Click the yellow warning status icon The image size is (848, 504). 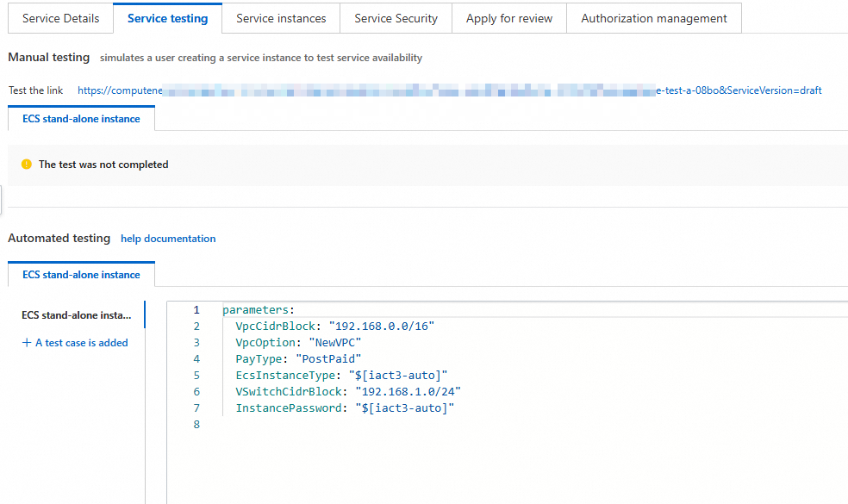(x=27, y=165)
